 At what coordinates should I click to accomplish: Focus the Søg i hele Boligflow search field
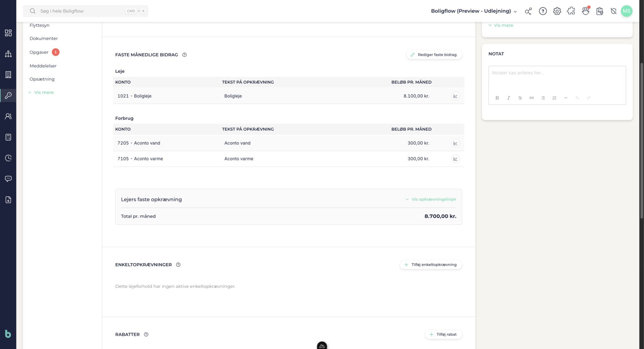[86, 11]
